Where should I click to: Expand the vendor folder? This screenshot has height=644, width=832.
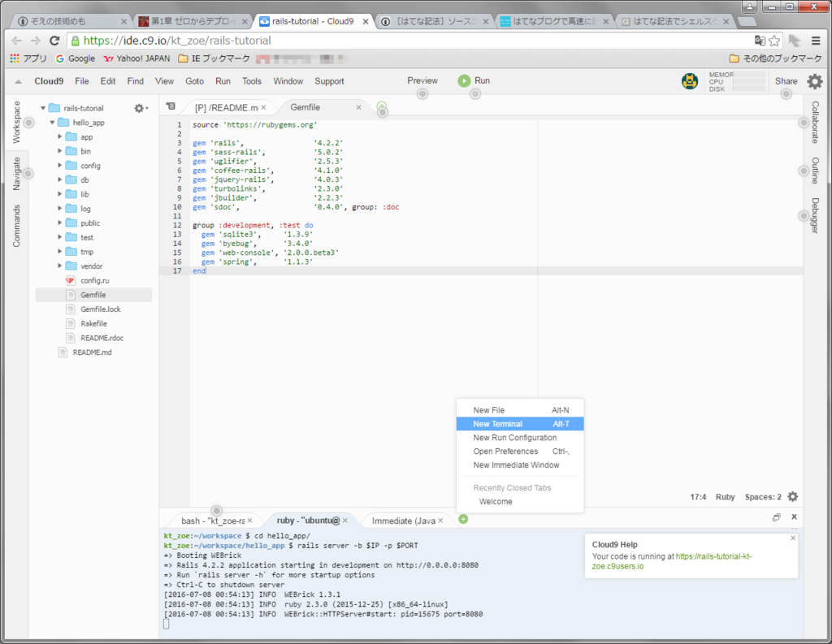click(x=60, y=266)
